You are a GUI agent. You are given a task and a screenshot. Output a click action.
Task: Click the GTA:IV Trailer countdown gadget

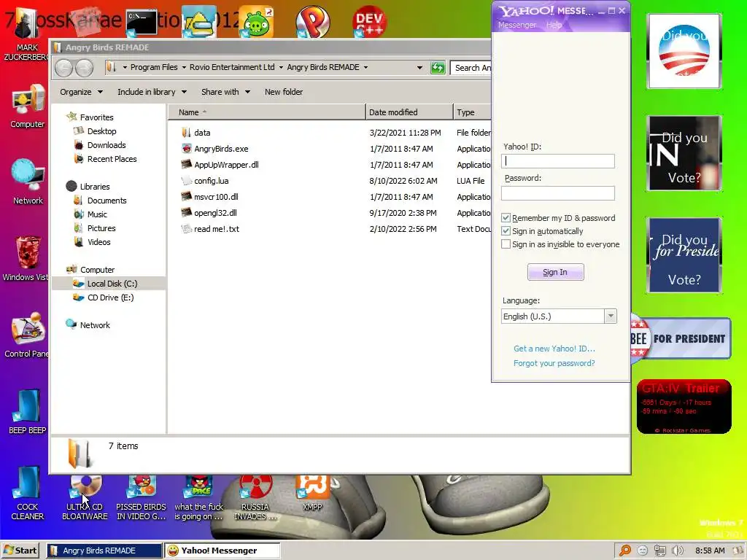pos(684,407)
